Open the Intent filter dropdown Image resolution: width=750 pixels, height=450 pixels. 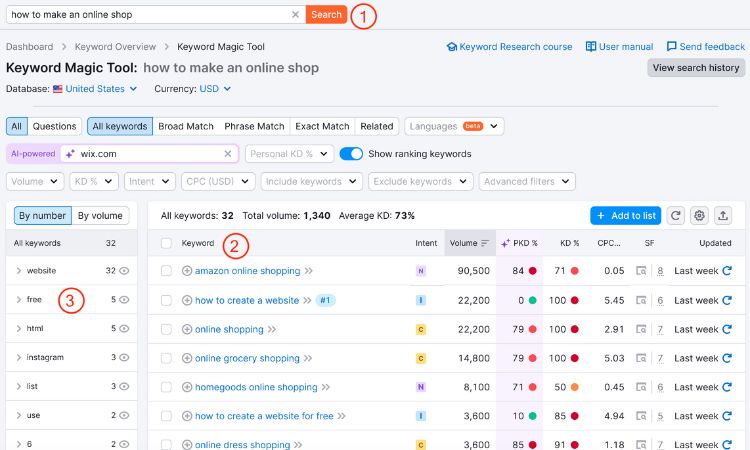pos(149,182)
